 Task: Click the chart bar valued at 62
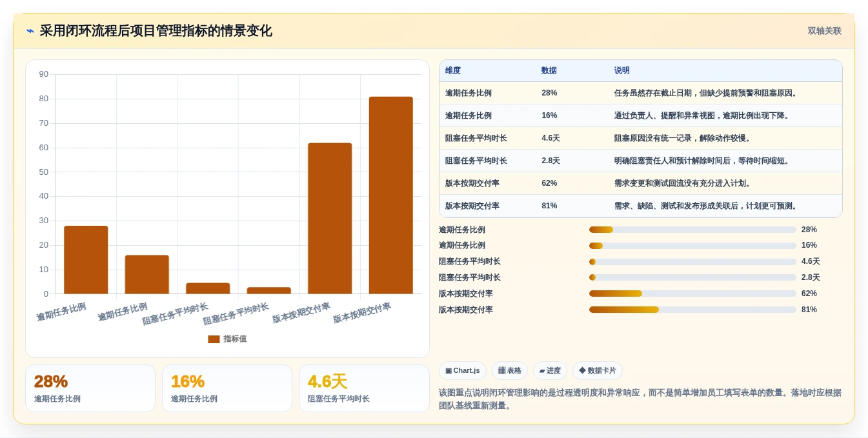[330, 219]
